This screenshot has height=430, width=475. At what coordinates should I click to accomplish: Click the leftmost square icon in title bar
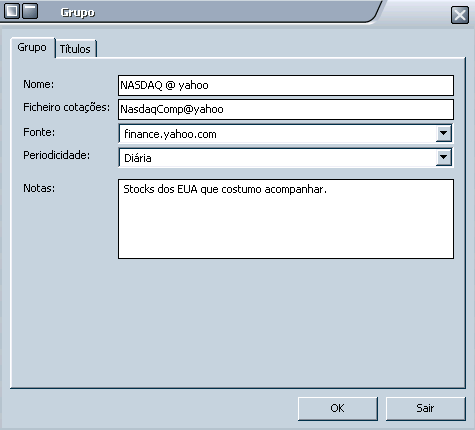pyautogui.click(x=12, y=11)
